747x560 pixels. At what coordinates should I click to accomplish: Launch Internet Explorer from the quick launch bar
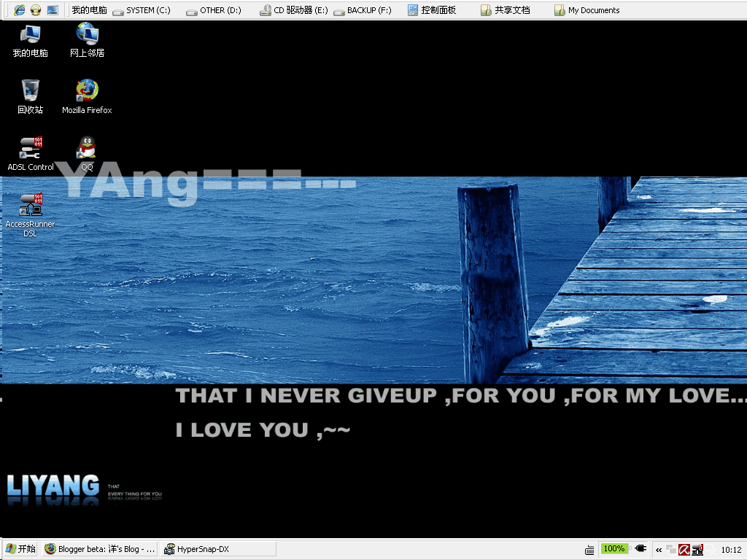tap(19, 10)
